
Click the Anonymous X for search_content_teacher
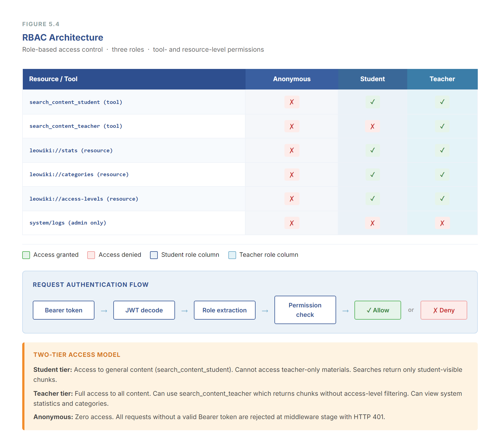point(292,126)
